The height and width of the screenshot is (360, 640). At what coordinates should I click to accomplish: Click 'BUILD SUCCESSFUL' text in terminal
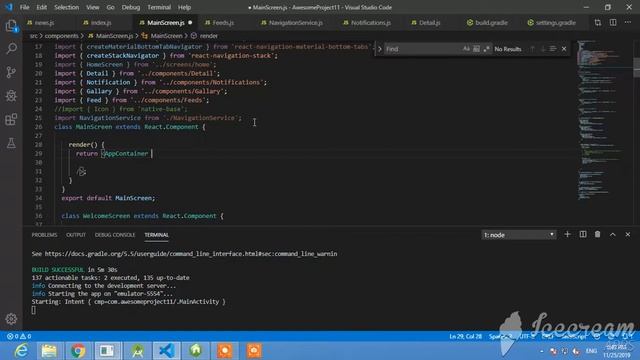58,270
